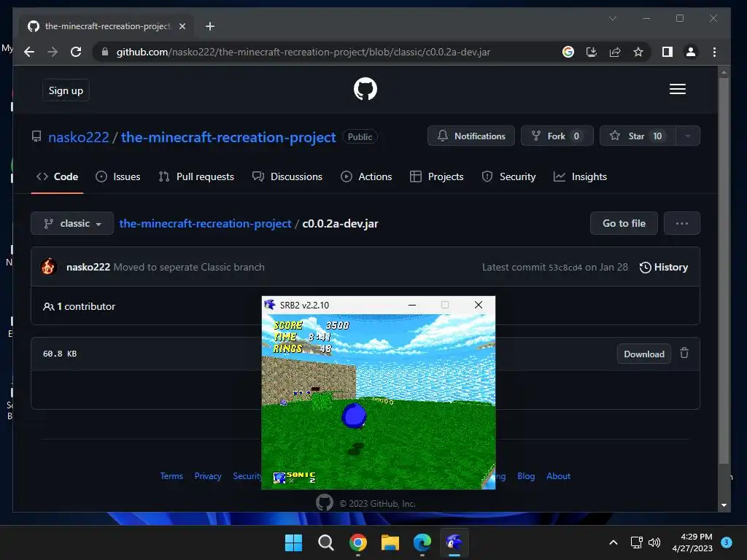The image size is (747, 560).
Task: Open the file History link
Action: pyautogui.click(x=664, y=267)
